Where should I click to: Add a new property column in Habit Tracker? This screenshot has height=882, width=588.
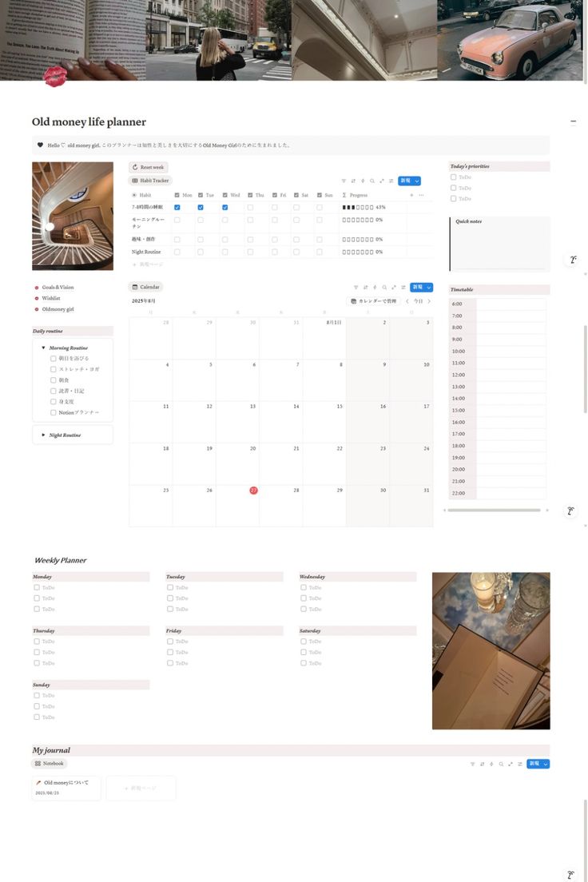point(412,195)
